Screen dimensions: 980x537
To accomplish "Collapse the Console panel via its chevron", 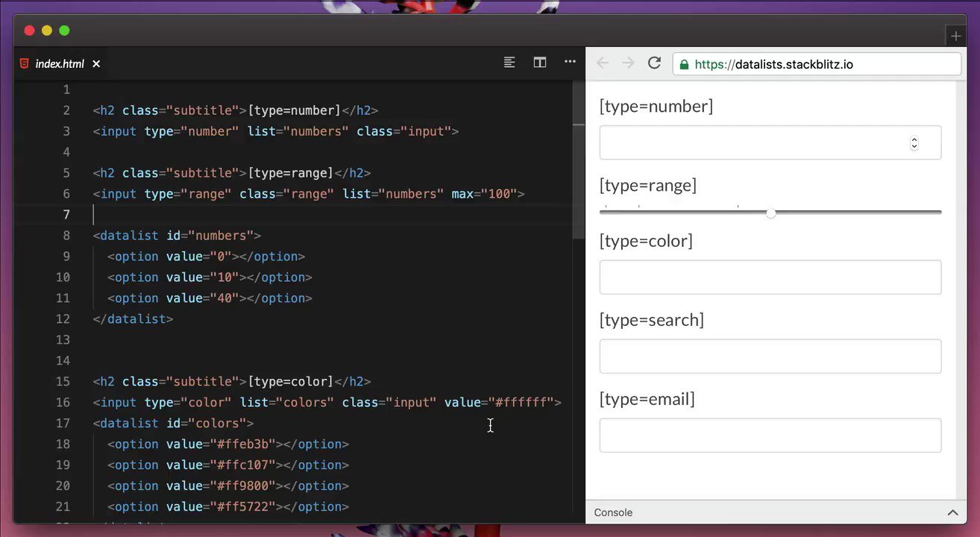I will (953, 512).
